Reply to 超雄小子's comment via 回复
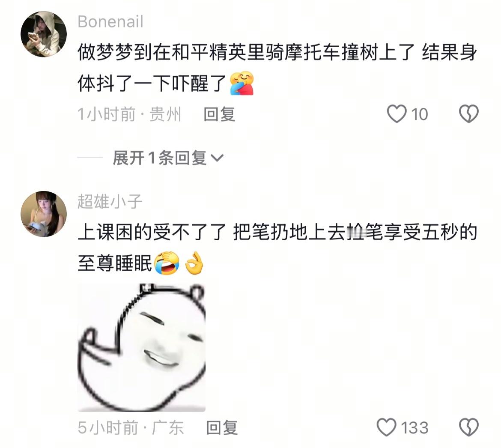The height and width of the screenshot is (448, 501). click(x=222, y=427)
